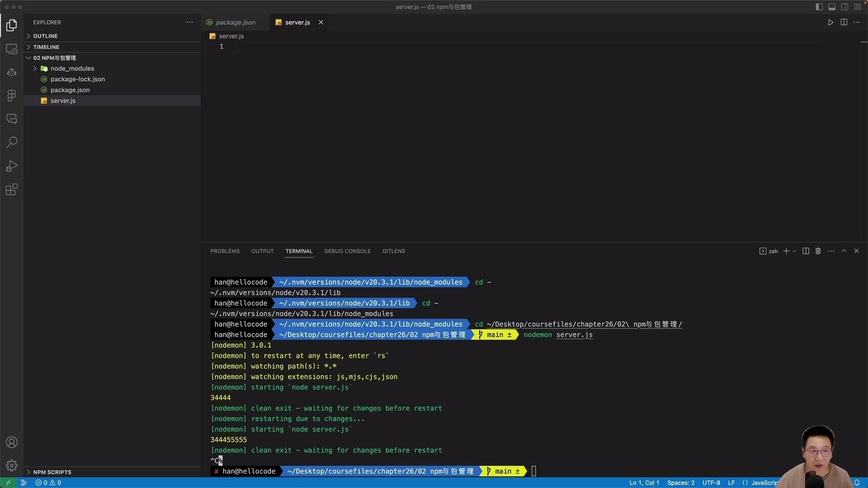Screen dimensions: 868x488
Task: Open the Search icon in activity bar
Action: tap(11, 142)
